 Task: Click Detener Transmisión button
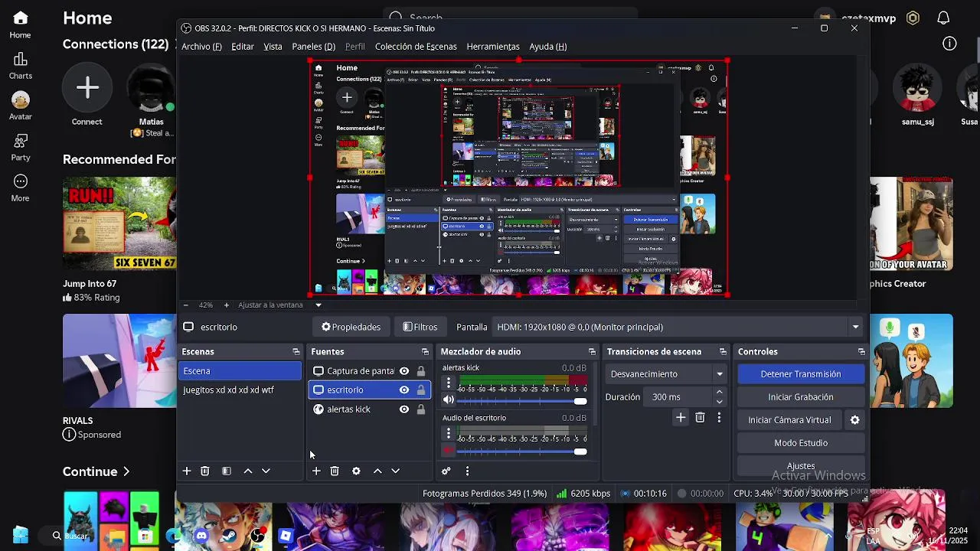pyautogui.click(x=801, y=374)
